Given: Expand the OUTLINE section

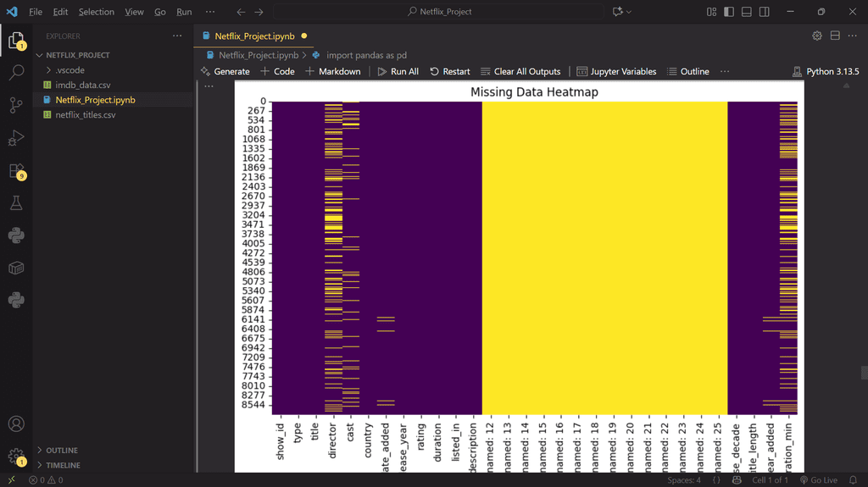Looking at the screenshot, I should point(62,451).
